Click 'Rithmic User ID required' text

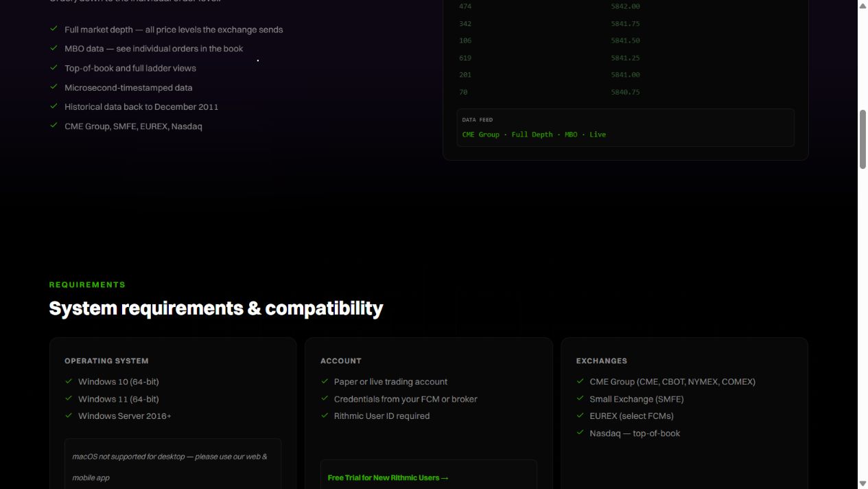tap(382, 416)
